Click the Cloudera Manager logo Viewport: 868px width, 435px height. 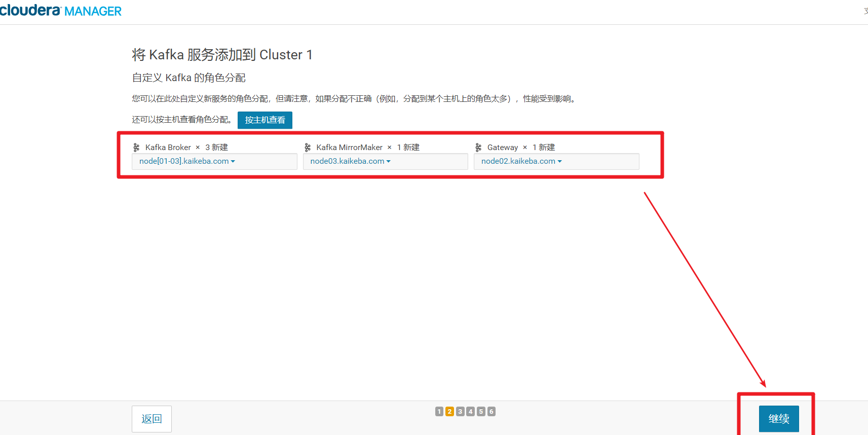click(61, 11)
